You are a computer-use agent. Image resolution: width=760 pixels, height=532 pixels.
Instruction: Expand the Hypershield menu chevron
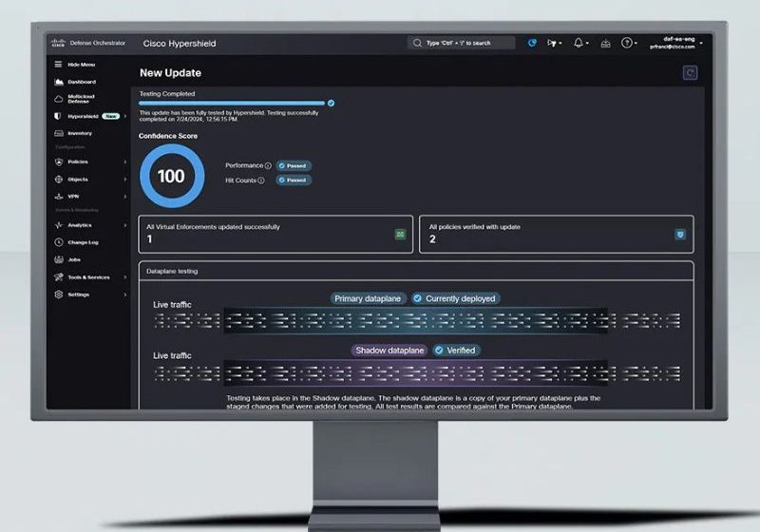[x=125, y=116]
